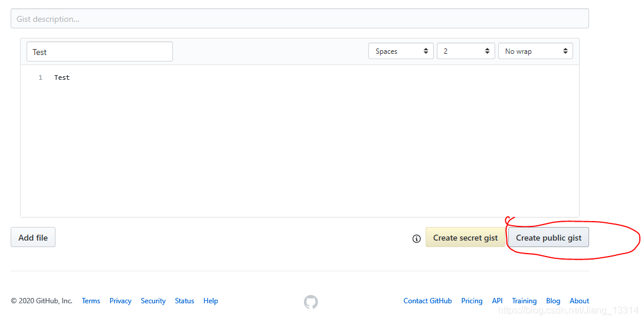Open the API footer link

(x=498, y=301)
